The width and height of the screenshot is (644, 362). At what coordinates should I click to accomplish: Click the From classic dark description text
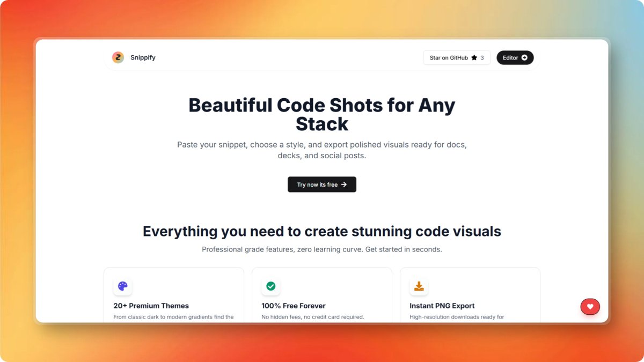[173, 317]
